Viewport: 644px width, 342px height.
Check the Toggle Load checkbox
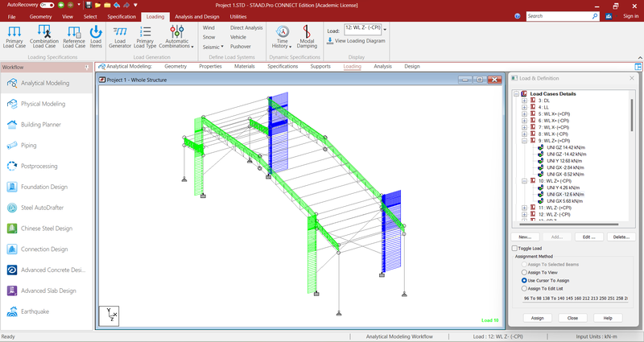click(x=514, y=249)
